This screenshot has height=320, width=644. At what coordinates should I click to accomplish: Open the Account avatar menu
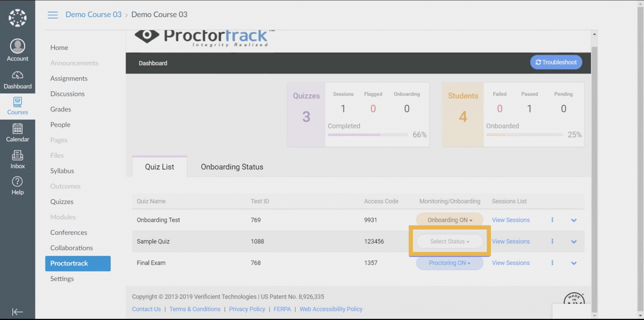pos(18,50)
